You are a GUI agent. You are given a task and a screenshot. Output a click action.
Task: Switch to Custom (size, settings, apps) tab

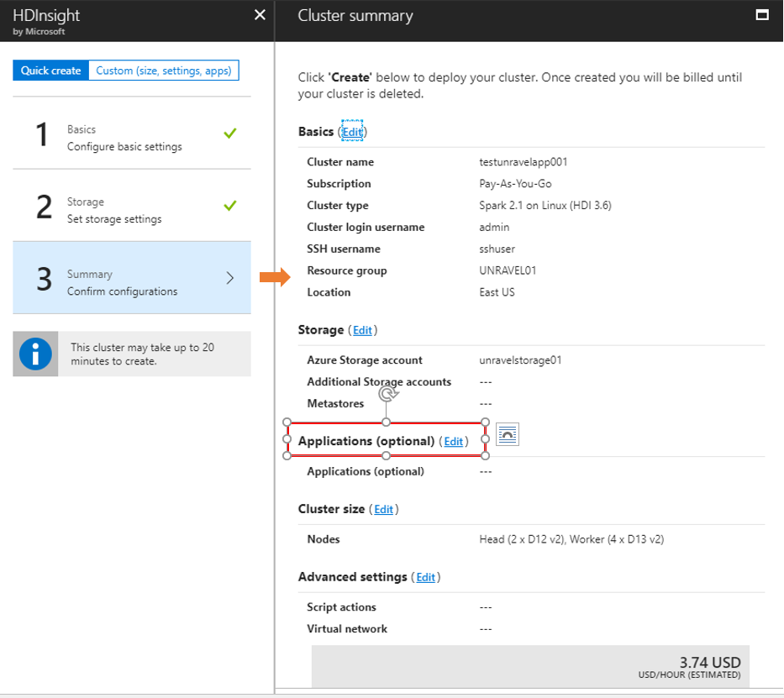[x=164, y=71]
